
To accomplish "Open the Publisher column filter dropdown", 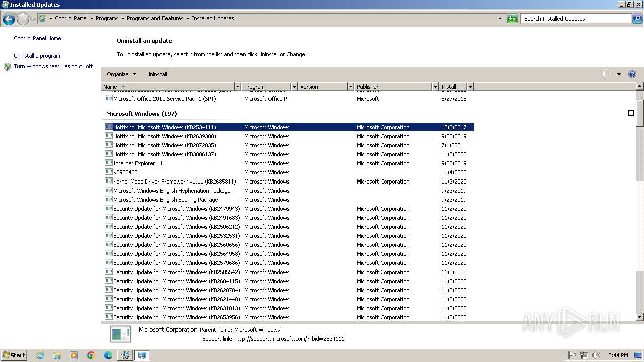I will point(435,87).
